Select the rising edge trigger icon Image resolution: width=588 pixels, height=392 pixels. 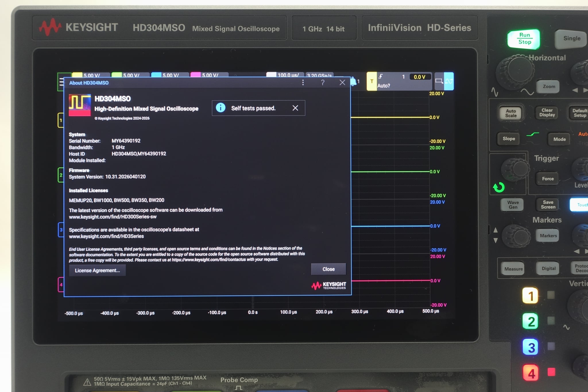click(381, 76)
